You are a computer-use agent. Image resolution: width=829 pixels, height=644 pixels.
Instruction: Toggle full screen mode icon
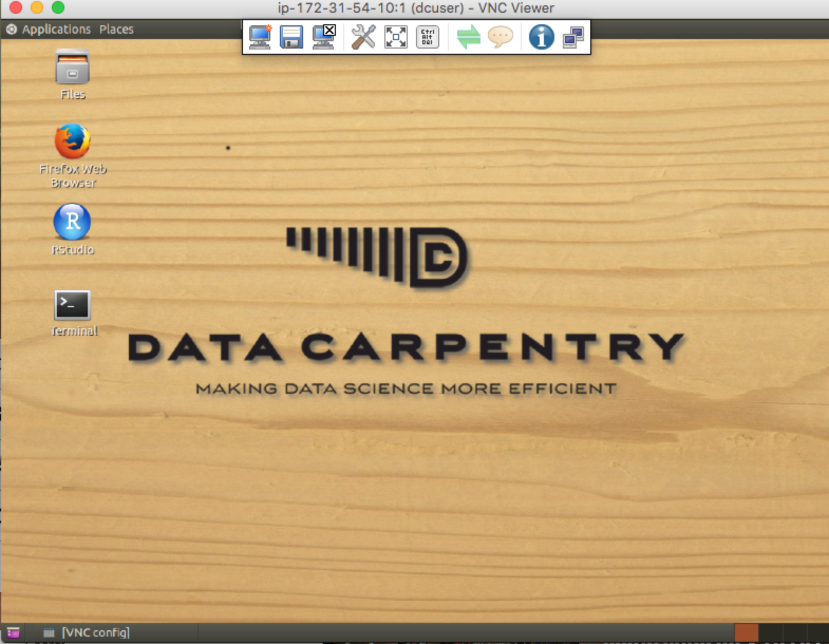click(x=395, y=37)
